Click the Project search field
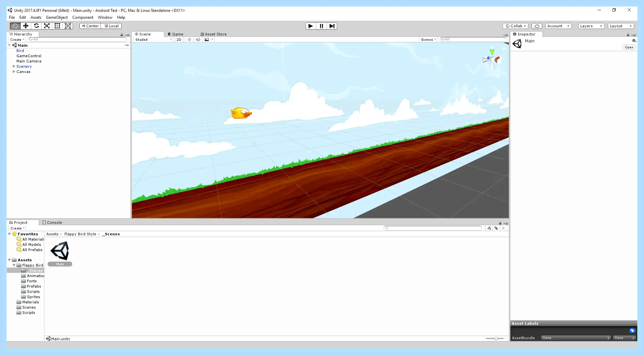Viewport: 644px width, 355px height. tap(433, 228)
